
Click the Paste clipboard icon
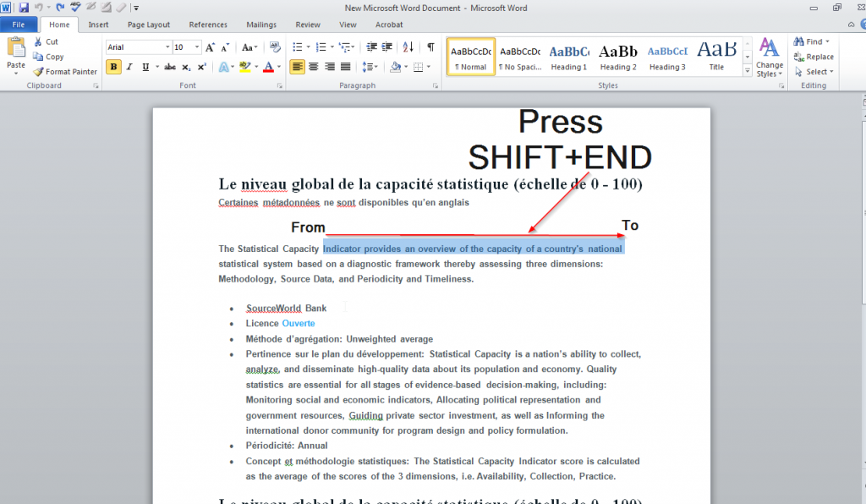(16, 48)
